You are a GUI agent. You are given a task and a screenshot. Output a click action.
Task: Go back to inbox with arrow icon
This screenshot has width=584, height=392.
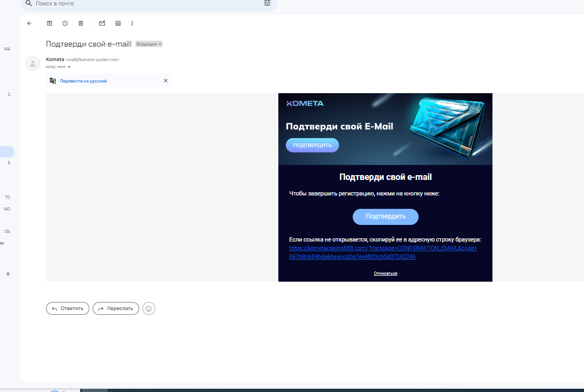29,24
